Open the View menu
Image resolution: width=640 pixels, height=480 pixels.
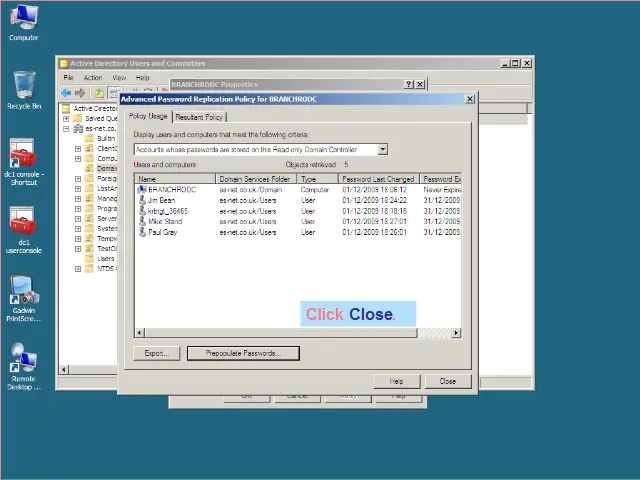119,78
